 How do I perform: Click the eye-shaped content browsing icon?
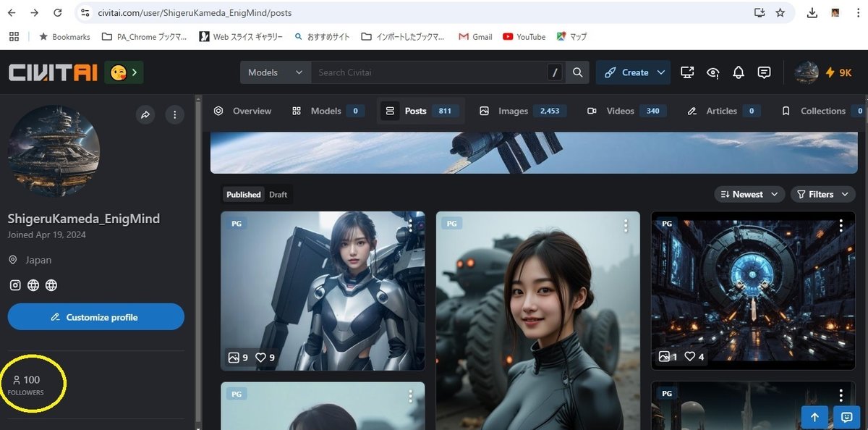coord(712,72)
